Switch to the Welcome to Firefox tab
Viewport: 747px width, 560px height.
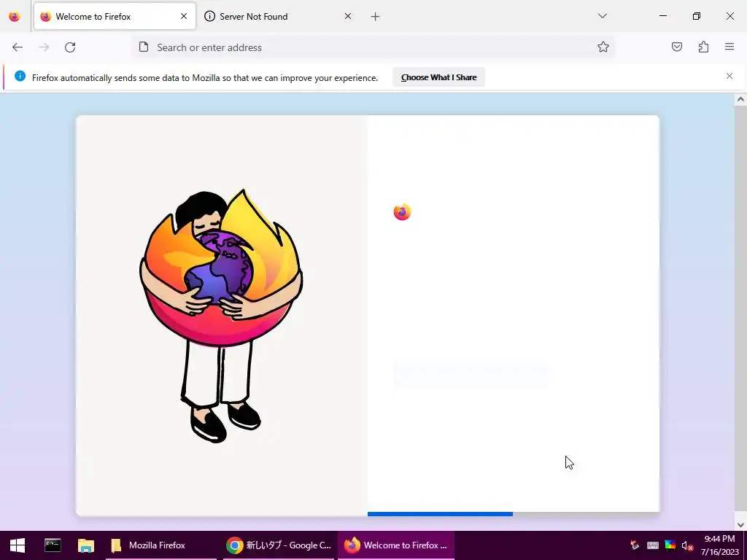tap(115, 16)
